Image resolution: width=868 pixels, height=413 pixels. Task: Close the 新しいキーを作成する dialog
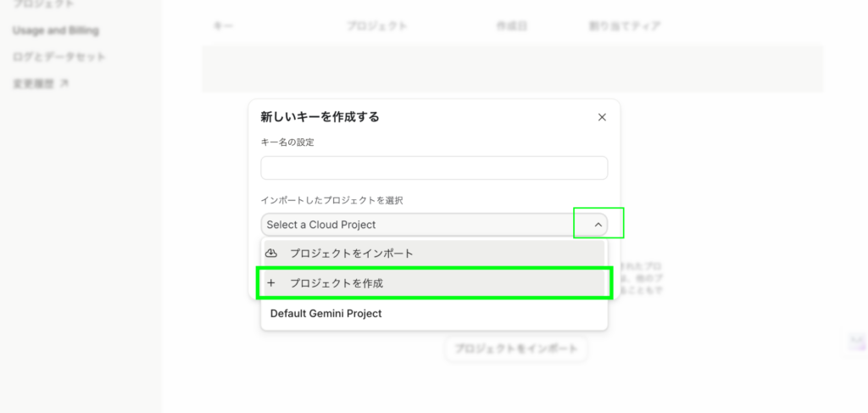click(602, 117)
